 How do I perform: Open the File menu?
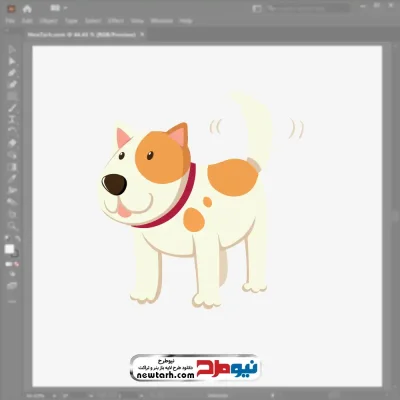point(10,21)
